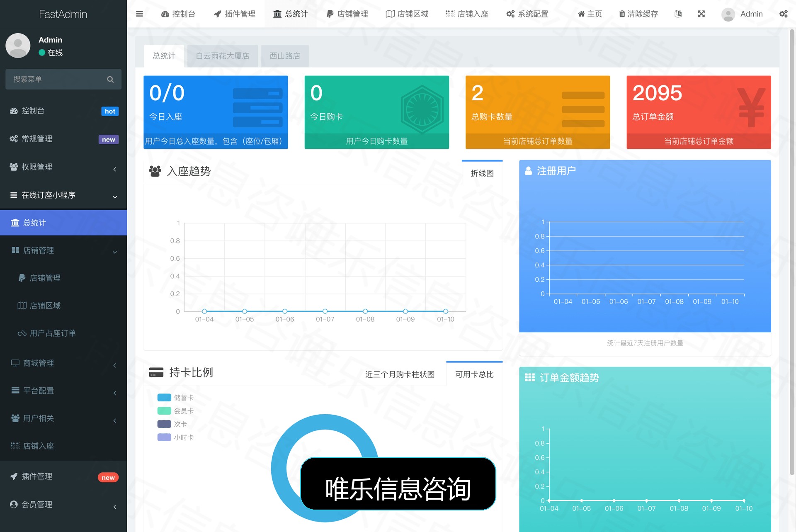Click the 入座趋势 users icon
The height and width of the screenshot is (532, 796).
pyautogui.click(x=155, y=171)
